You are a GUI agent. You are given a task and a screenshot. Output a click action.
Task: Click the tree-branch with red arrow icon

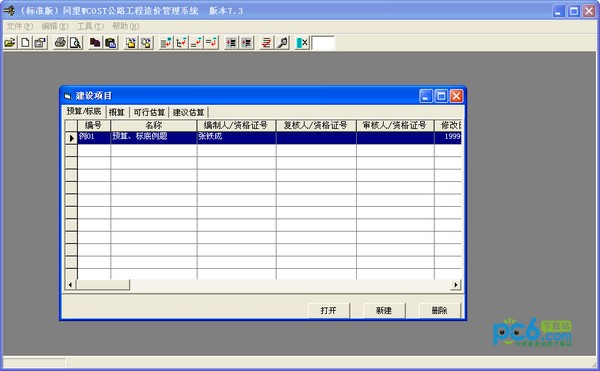tap(181, 42)
